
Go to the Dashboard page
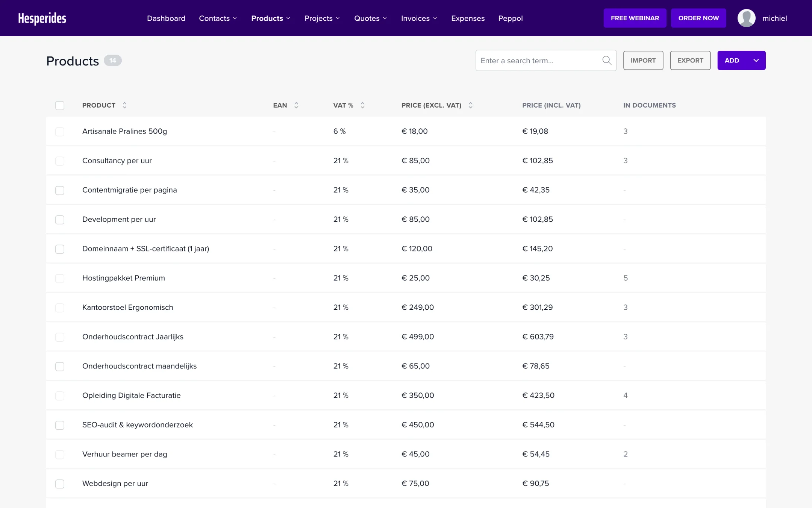tap(166, 18)
